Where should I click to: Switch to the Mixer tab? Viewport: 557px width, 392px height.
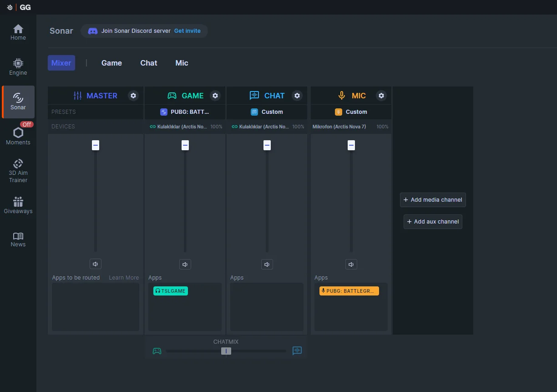(x=61, y=63)
